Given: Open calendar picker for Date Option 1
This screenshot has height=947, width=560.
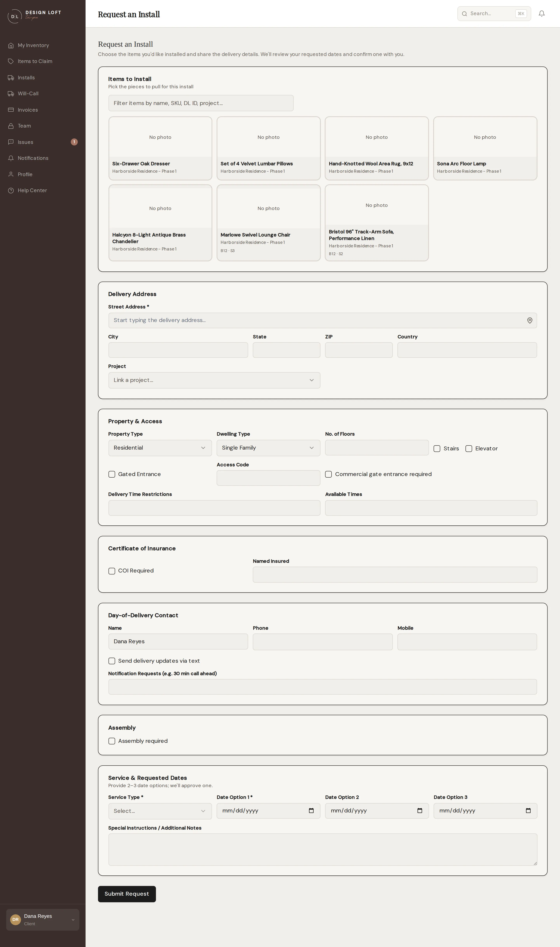Looking at the screenshot, I should (x=311, y=810).
